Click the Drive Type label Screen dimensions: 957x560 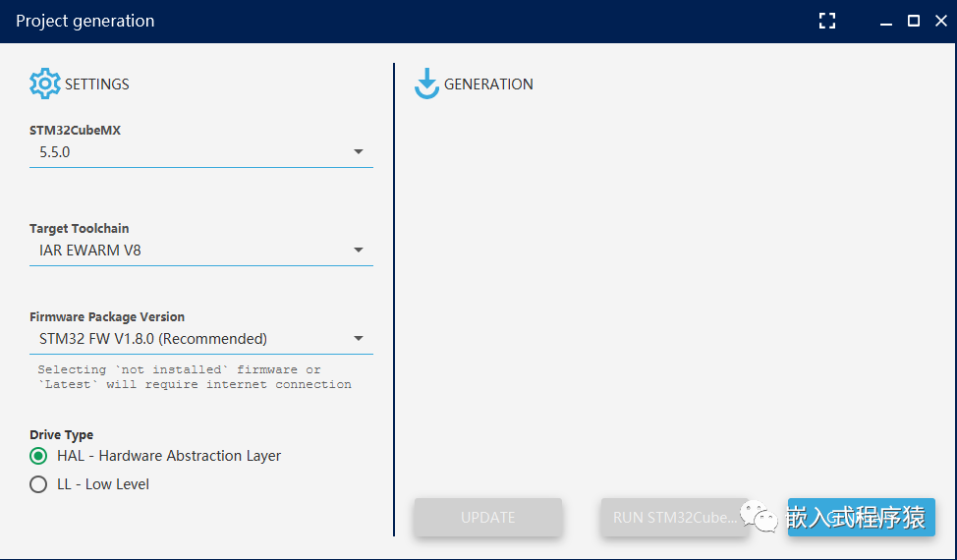[x=62, y=434]
